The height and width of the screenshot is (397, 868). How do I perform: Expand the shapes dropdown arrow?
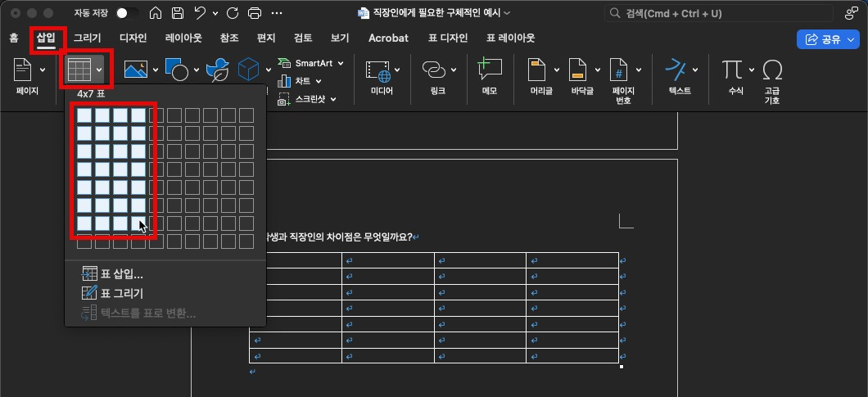click(197, 70)
